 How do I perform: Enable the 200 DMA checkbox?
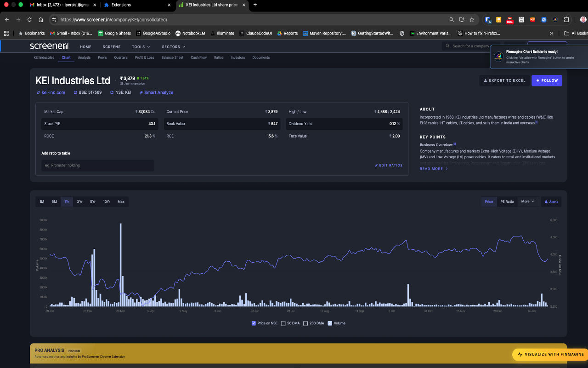pos(305,323)
